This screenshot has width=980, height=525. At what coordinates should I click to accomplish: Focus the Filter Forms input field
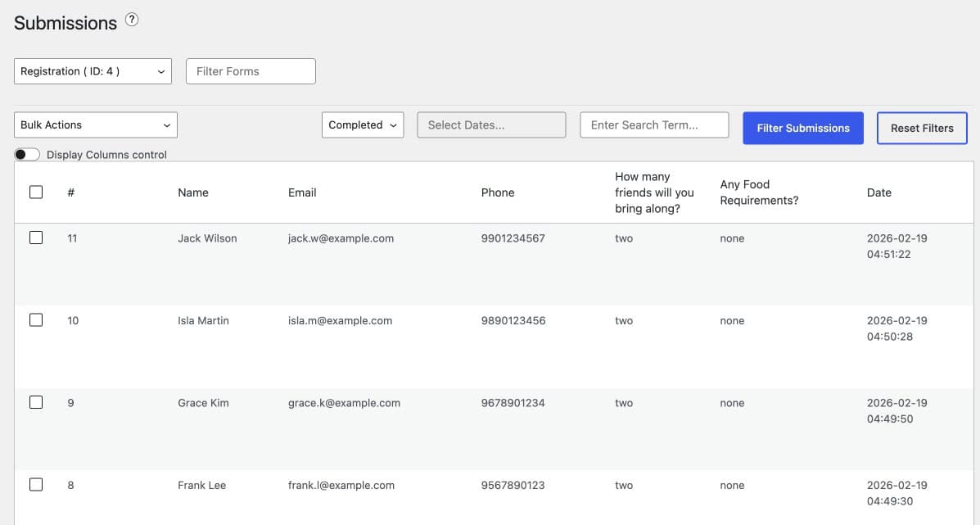coord(251,71)
